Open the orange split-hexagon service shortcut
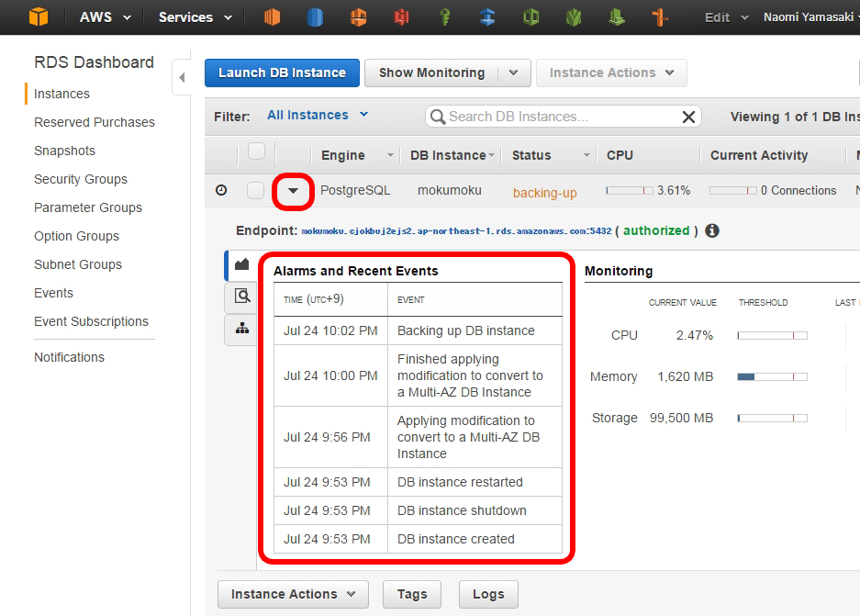 click(x=358, y=17)
